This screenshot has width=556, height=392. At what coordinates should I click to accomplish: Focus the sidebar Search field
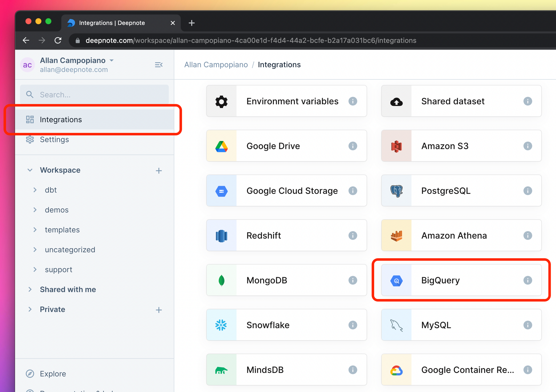[x=94, y=95]
